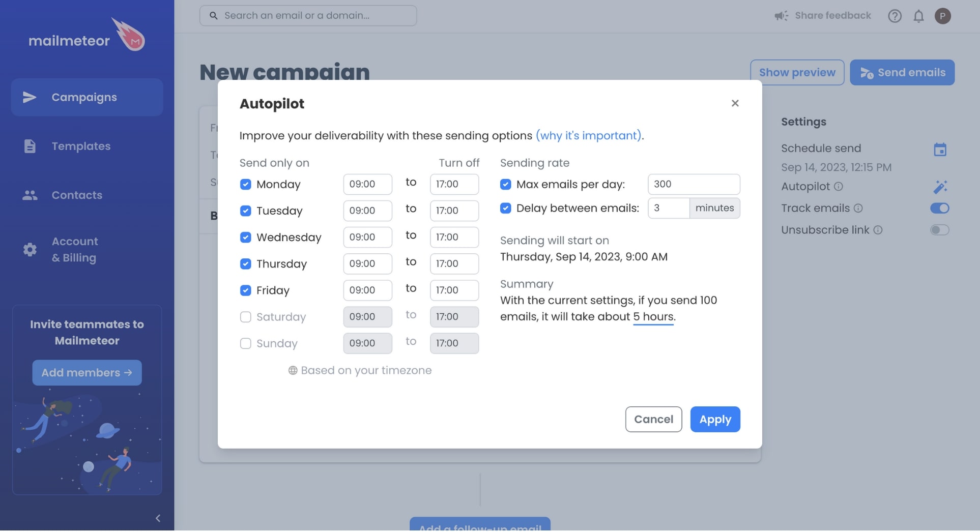980x532 pixels.
Task: Enable Sunday sending day
Action: point(245,343)
